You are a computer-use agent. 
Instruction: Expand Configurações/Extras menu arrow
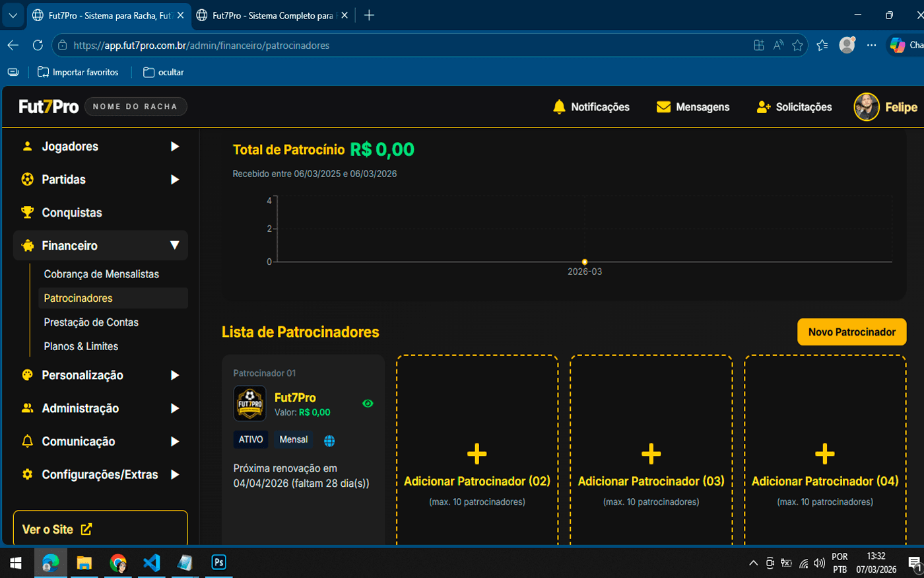click(x=175, y=474)
